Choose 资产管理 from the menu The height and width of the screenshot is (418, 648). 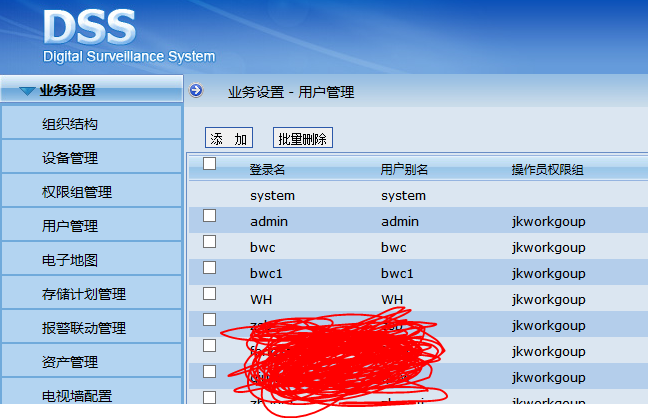click(70, 362)
